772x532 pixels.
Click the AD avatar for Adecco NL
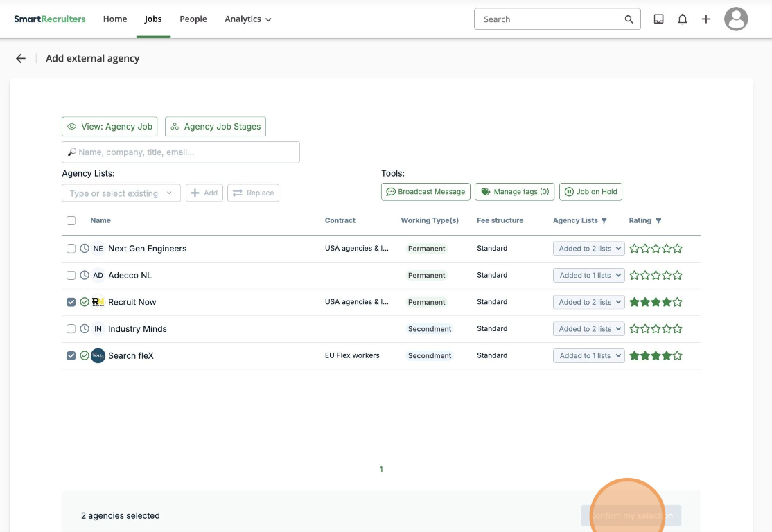tap(98, 275)
